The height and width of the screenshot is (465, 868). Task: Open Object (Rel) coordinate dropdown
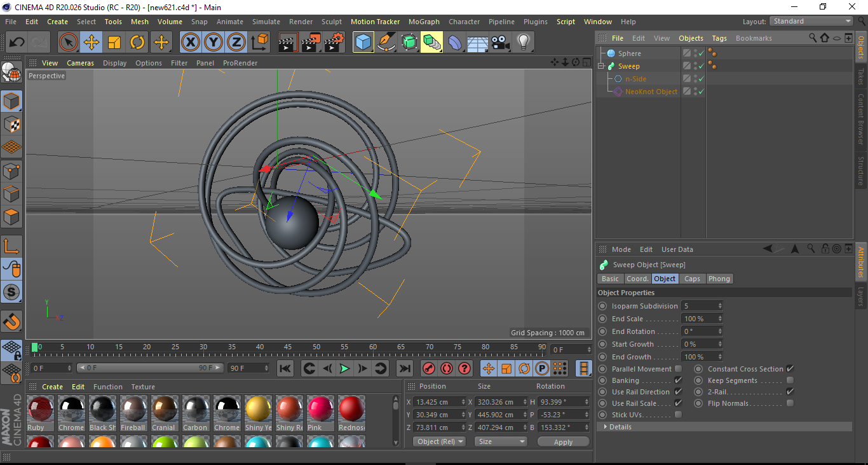point(439,441)
